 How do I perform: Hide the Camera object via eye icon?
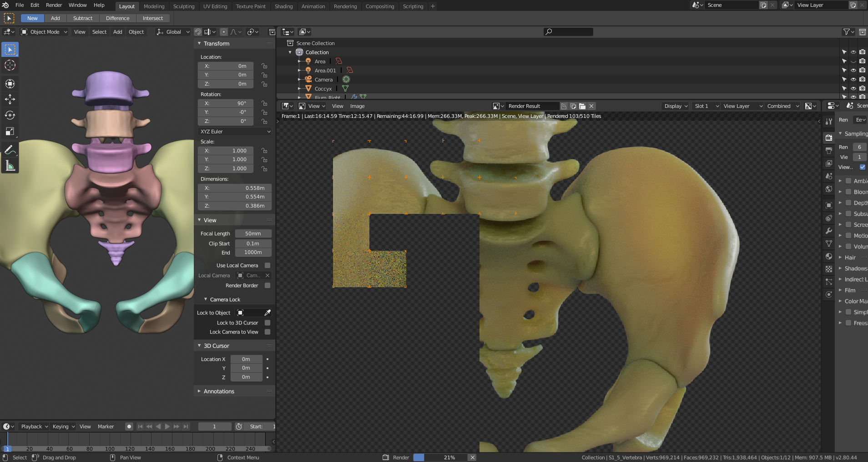[x=853, y=79]
